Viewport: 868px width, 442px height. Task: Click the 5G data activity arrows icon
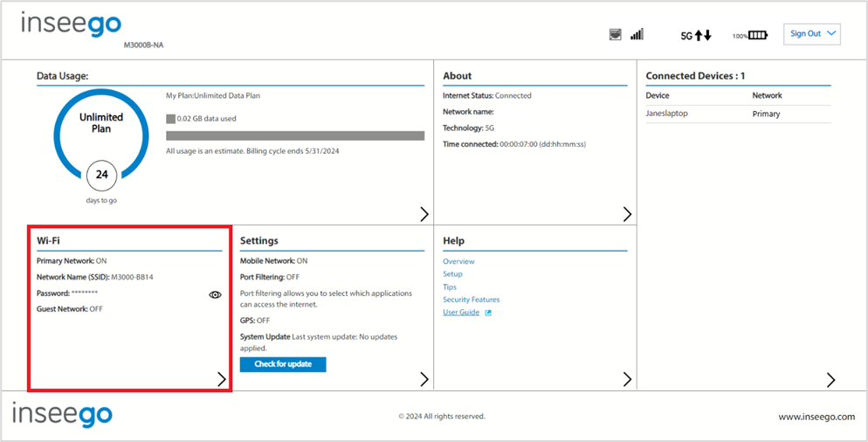pyautogui.click(x=703, y=36)
